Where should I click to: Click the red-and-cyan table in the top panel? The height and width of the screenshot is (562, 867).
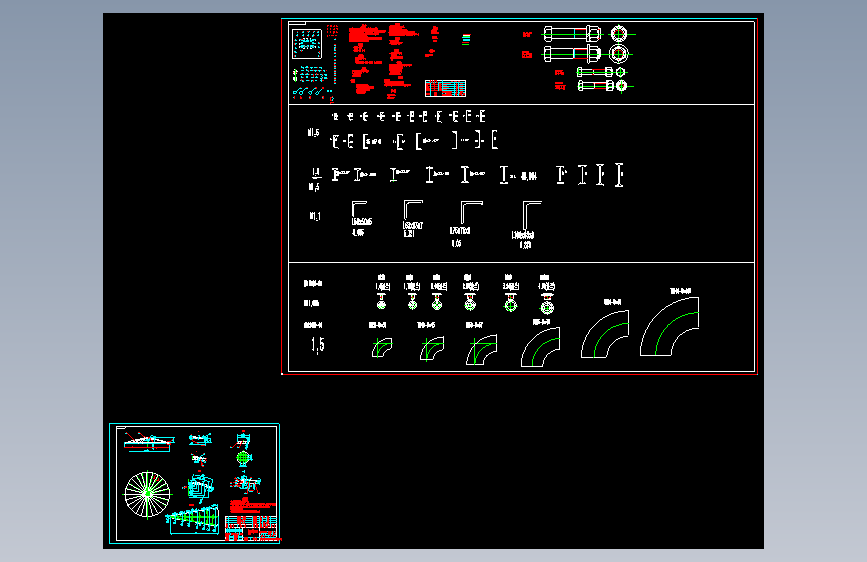click(x=446, y=89)
